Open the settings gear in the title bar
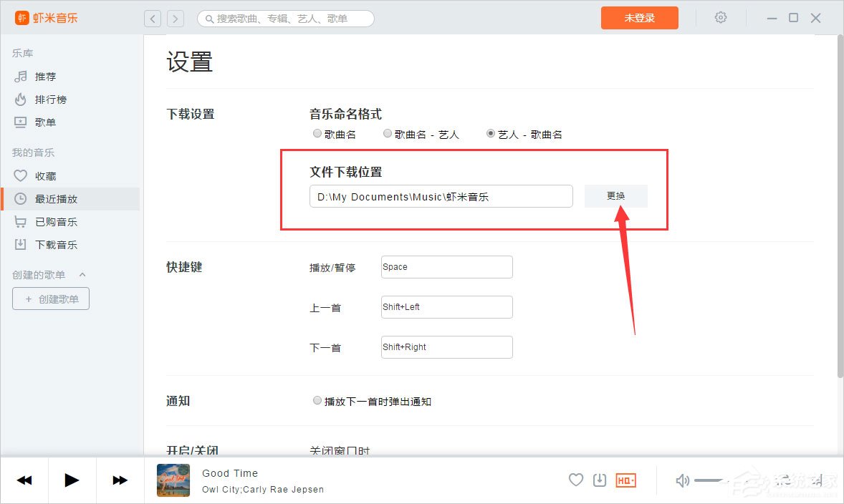 [721, 17]
